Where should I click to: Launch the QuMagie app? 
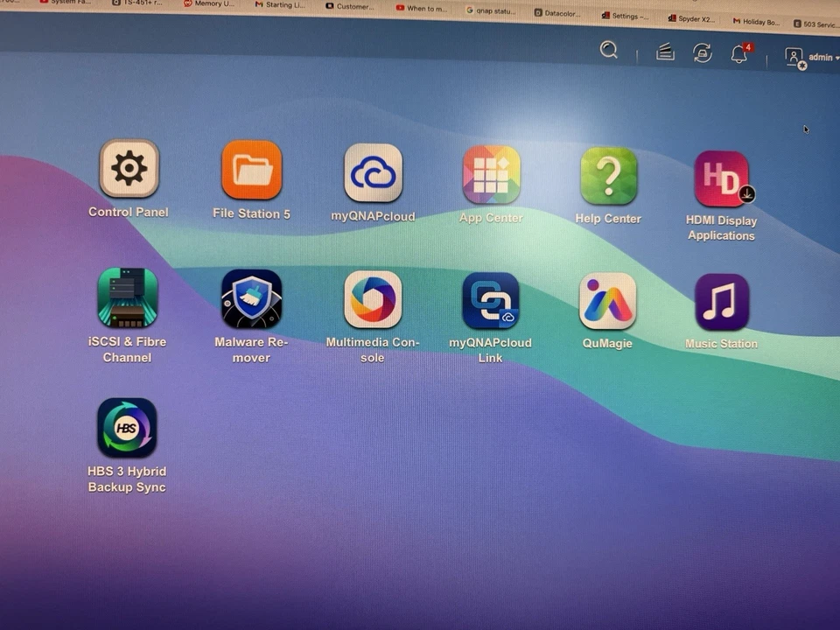point(607,301)
